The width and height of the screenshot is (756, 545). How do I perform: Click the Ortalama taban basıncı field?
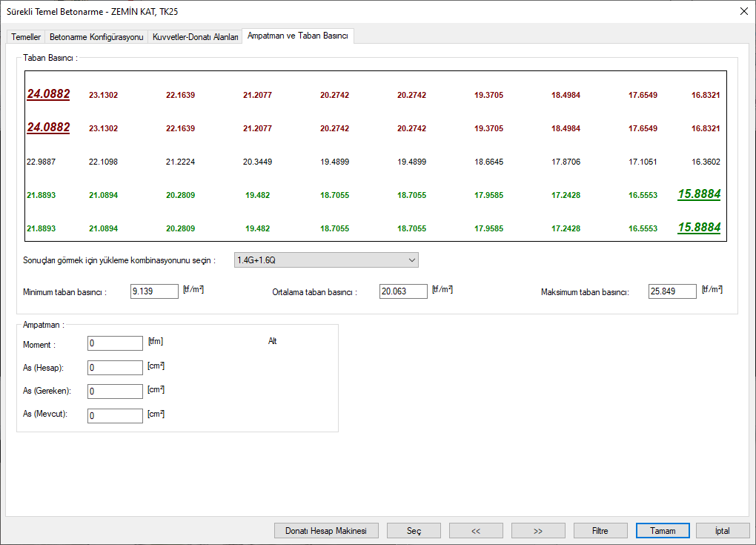point(403,292)
